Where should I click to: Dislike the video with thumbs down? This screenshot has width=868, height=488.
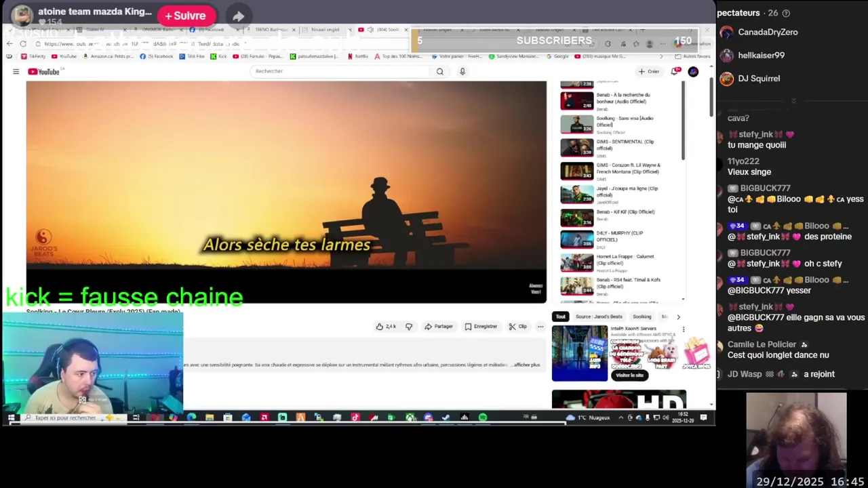coord(409,327)
